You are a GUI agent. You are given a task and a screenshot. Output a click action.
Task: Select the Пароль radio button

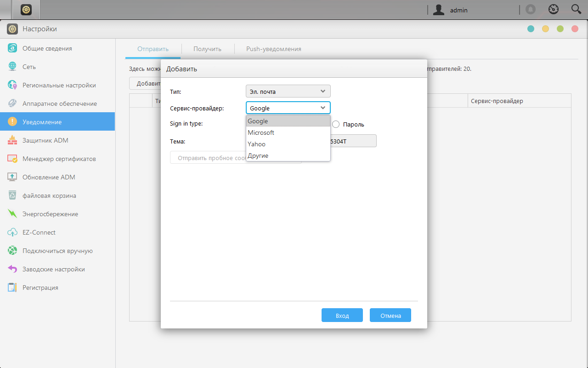point(336,124)
